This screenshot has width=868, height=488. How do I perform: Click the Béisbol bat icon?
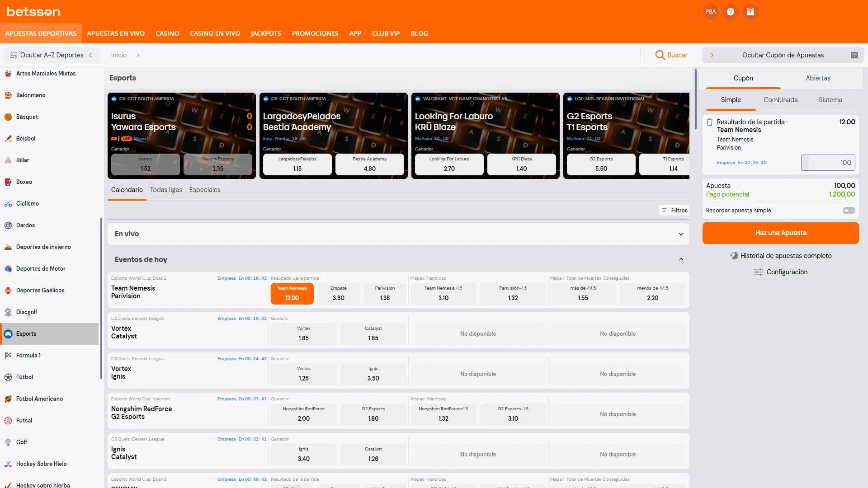click(x=8, y=138)
